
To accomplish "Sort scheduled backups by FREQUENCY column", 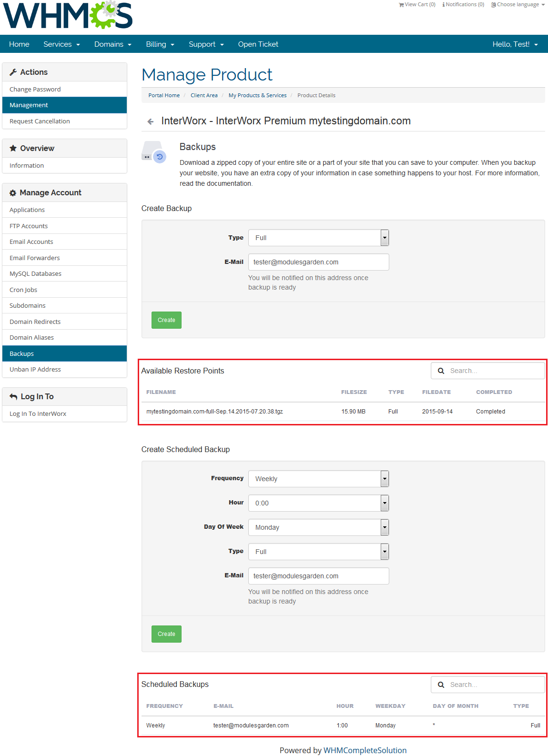I will pyautogui.click(x=164, y=706).
